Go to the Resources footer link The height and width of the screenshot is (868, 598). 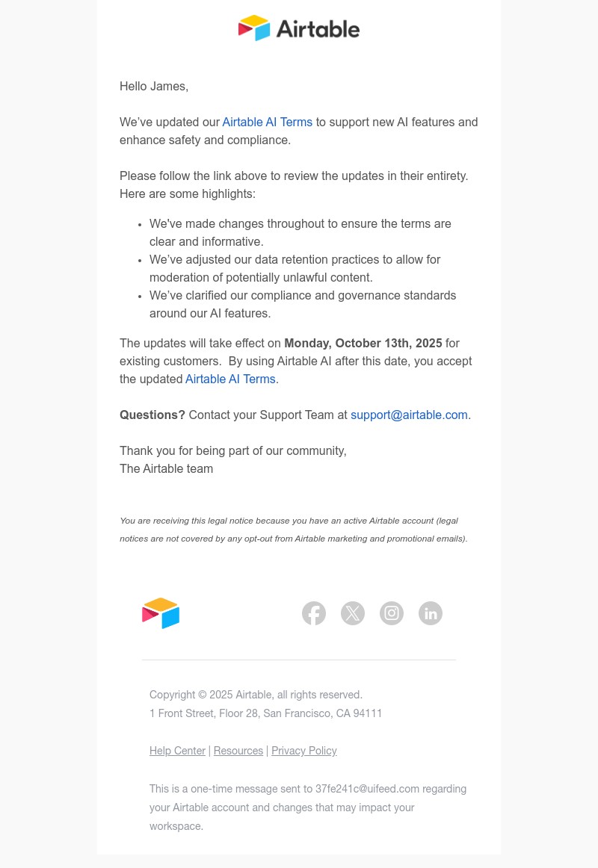(238, 751)
